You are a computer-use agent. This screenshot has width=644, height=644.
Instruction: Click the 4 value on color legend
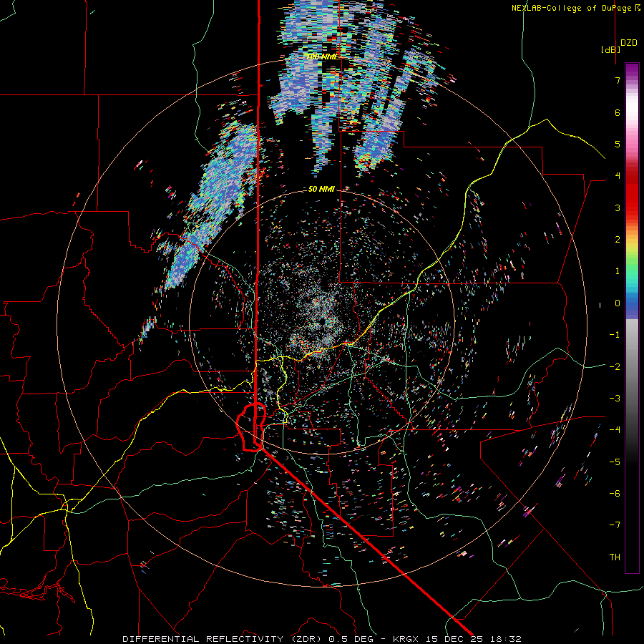pos(618,175)
